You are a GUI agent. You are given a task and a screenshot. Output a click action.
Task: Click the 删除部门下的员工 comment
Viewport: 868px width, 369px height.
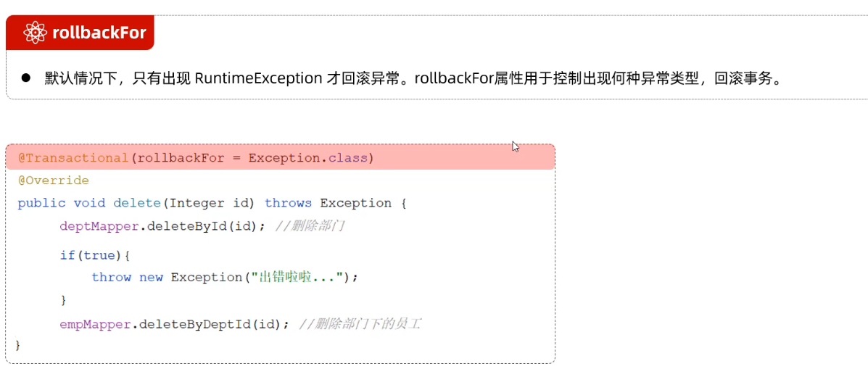[x=360, y=324]
